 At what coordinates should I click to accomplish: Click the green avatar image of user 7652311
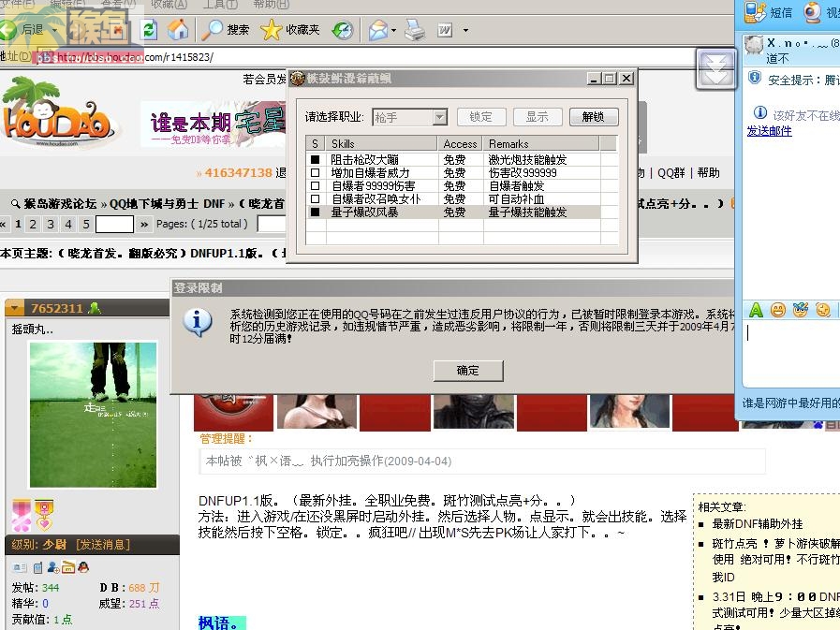[94, 415]
